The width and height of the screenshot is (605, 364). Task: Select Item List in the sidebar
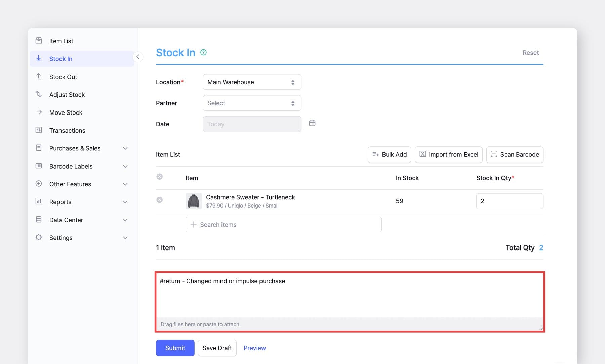coord(61,41)
